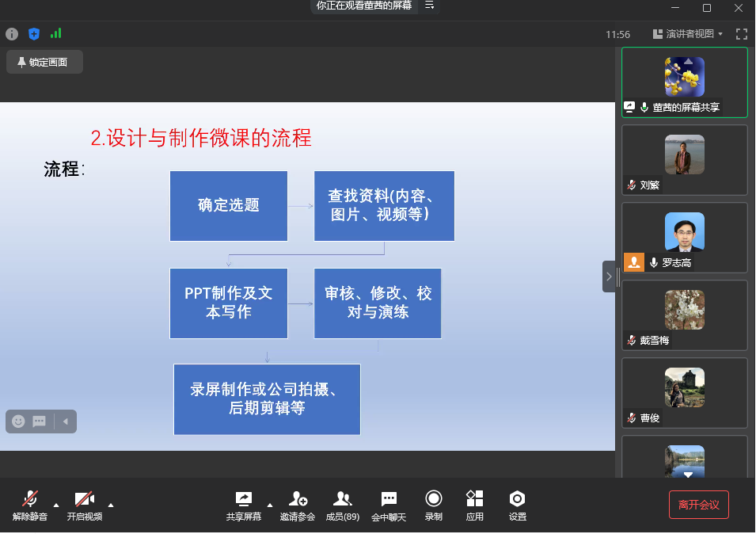This screenshot has height=534, width=756.
Task: Open in-meeting chat 会中聊天
Action: [x=389, y=505]
